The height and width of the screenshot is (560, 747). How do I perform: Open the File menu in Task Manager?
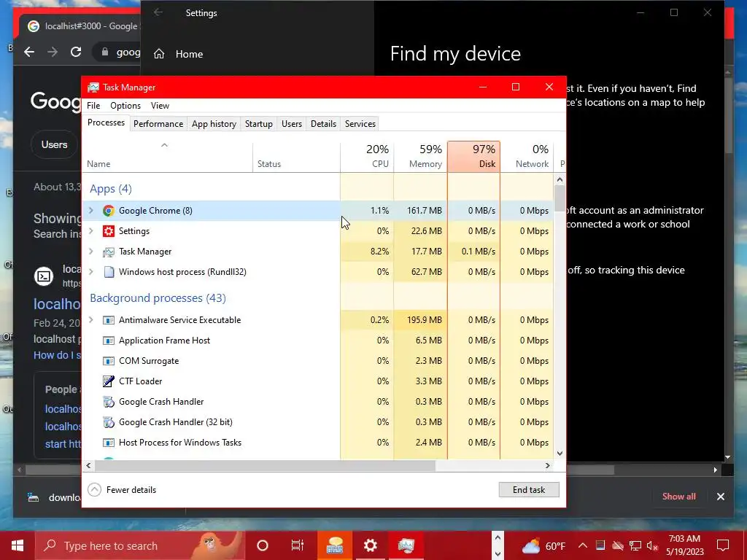93,106
